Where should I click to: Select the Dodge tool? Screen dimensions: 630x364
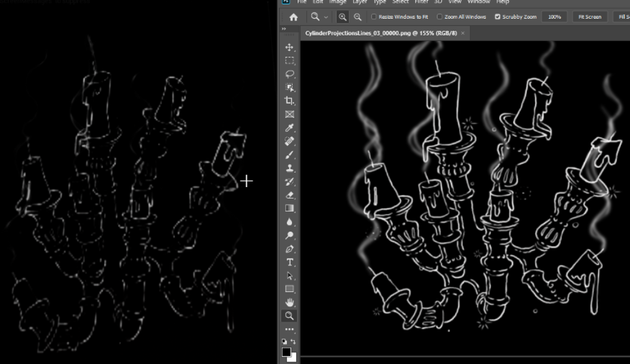(x=290, y=235)
